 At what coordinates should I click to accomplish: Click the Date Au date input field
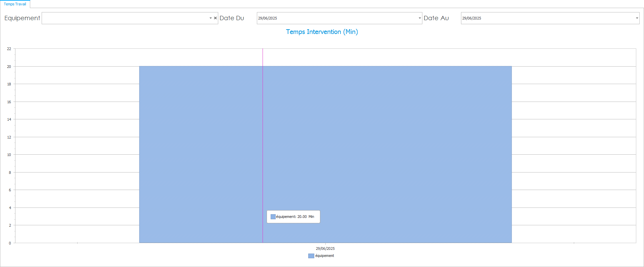(x=547, y=18)
